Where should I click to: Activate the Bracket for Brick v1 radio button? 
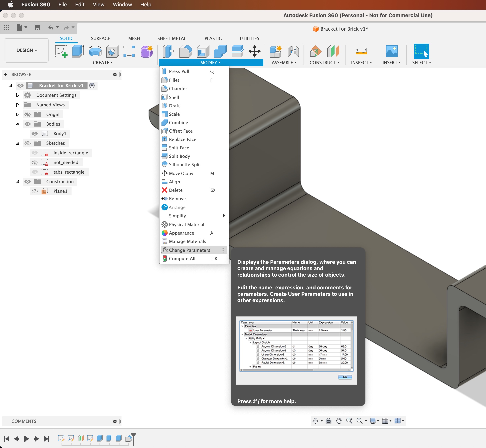[x=92, y=86]
